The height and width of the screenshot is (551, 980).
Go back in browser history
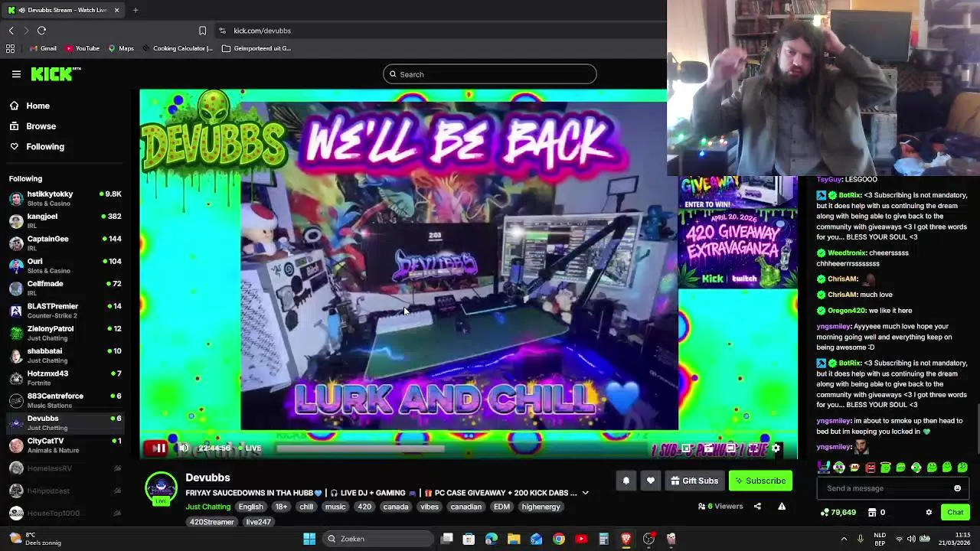pyautogui.click(x=11, y=31)
